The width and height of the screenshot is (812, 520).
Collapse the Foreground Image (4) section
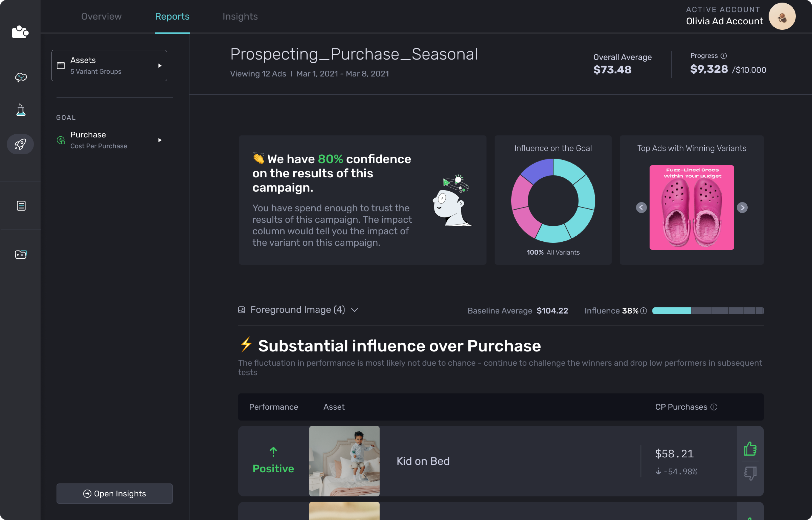tap(354, 310)
